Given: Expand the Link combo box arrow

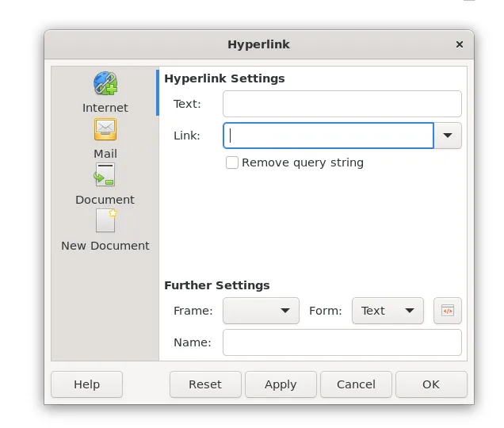Looking at the screenshot, I should coord(448,136).
